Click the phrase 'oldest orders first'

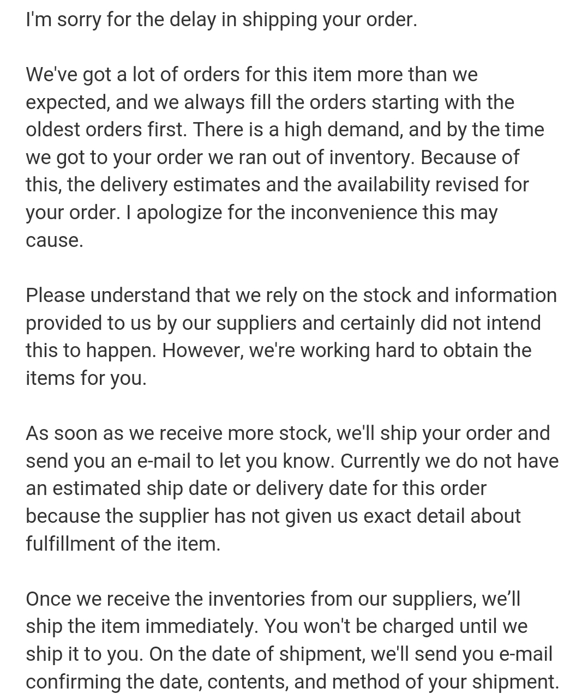click(106, 130)
